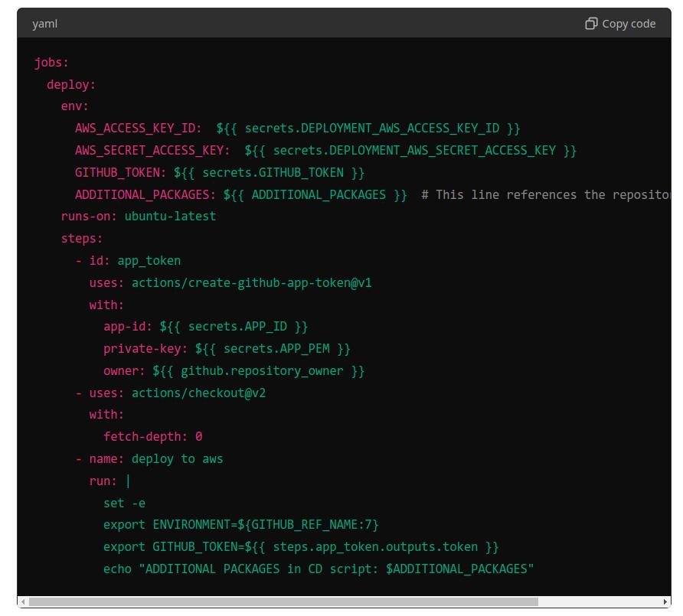Click the actions/checkout@v2 text
Viewport: 683px width, 616px height.
(198, 393)
